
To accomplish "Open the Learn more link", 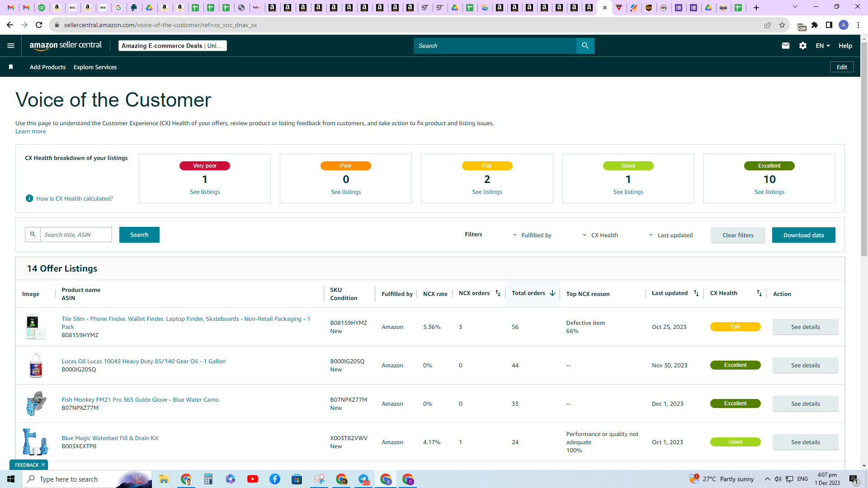I will tap(30, 131).
